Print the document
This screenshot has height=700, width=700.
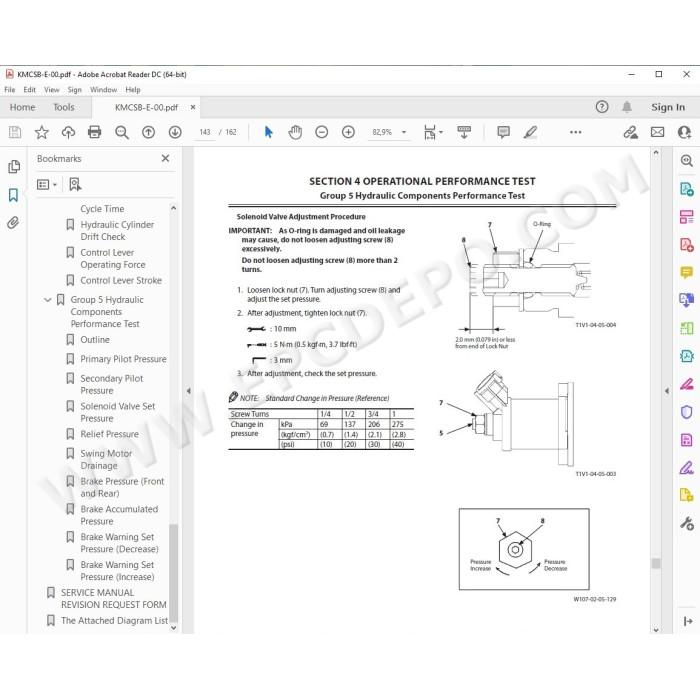click(95, 132)
